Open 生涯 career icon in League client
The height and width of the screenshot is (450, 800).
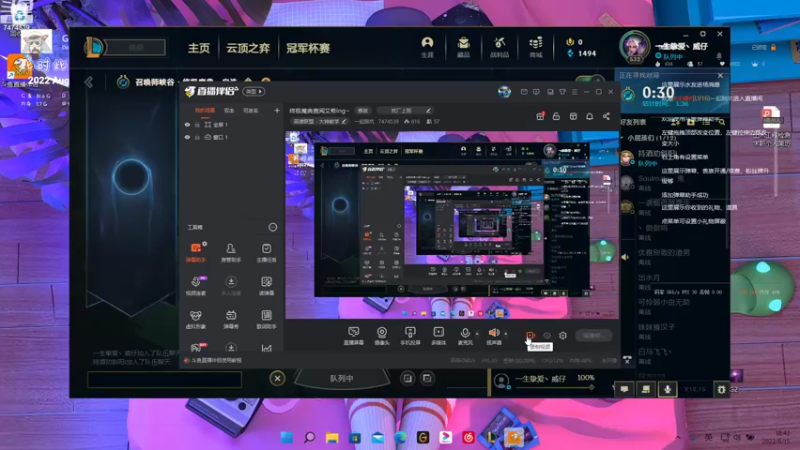pos(427,47)
